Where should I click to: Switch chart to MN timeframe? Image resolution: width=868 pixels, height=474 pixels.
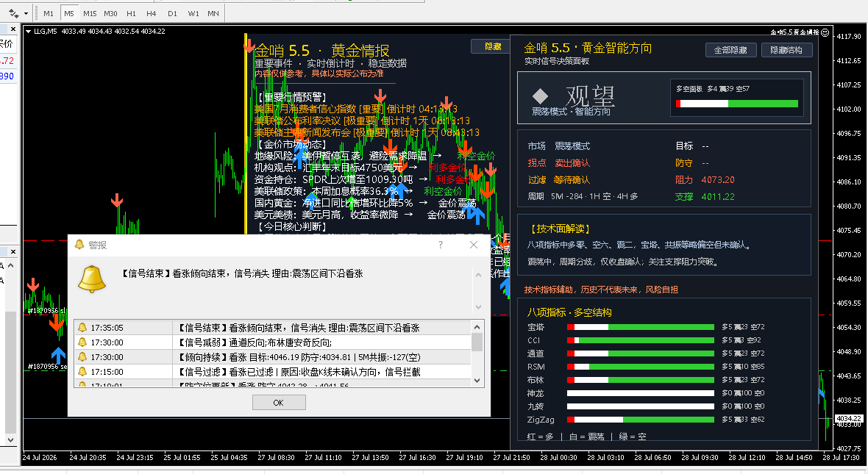(x=213, y=13)
